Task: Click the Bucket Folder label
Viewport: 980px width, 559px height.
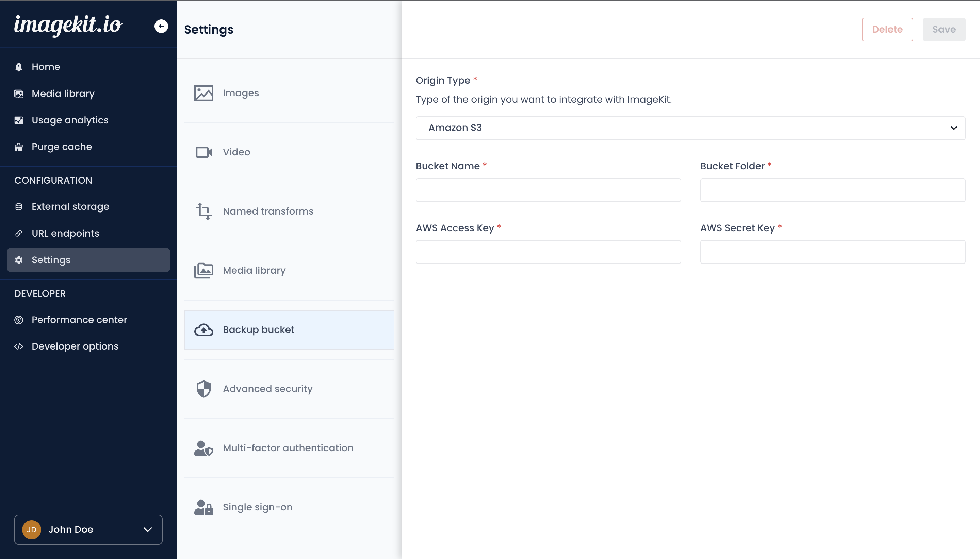Action: pyautogui.click(x=732, y=166)
